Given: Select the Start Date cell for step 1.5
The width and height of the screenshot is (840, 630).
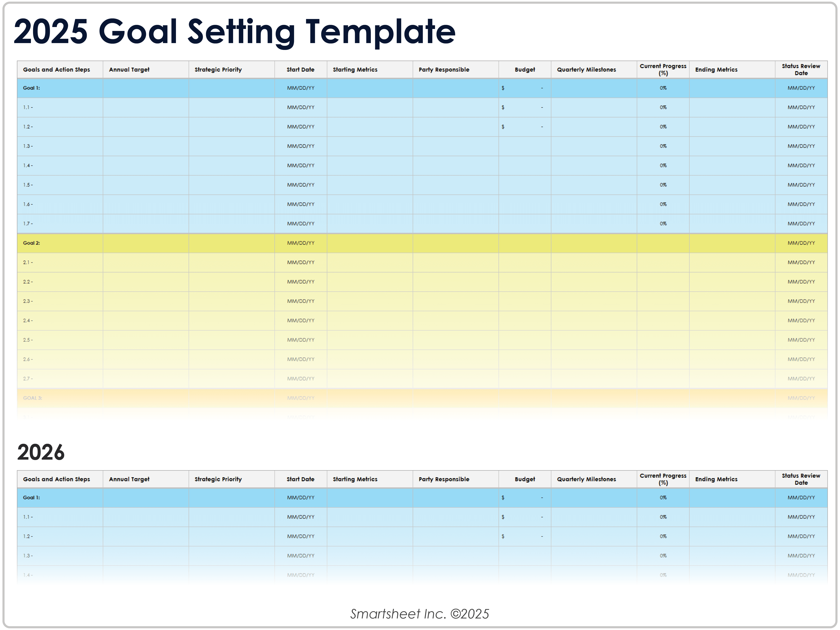Looking at the screenshot, I should coord(300,185).
